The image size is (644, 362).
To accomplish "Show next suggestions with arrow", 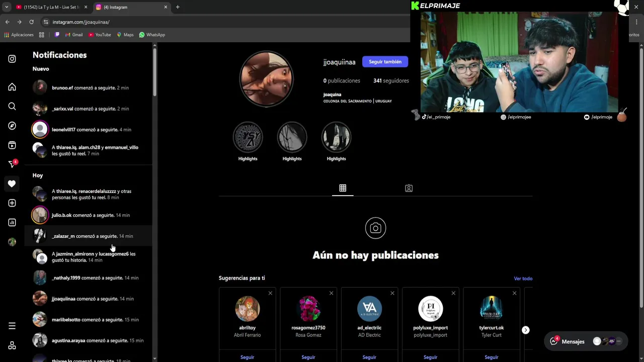I will tap(525, 330).
